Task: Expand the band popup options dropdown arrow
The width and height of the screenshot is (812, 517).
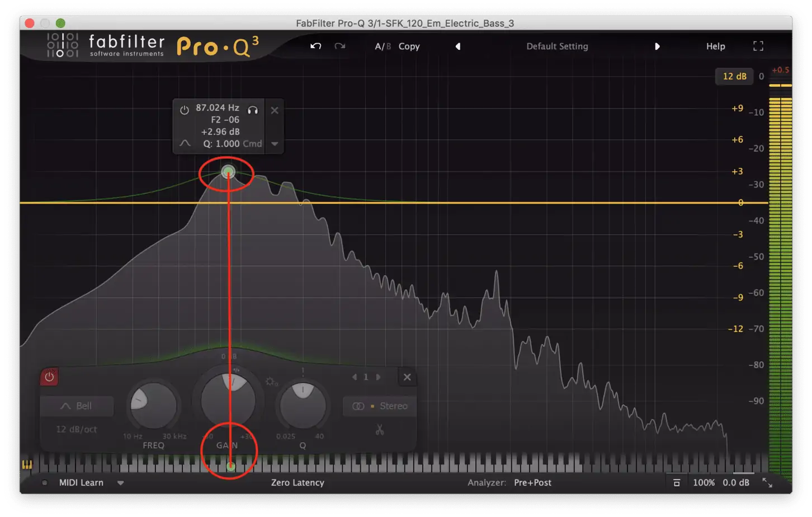Action: pos(275,144)
